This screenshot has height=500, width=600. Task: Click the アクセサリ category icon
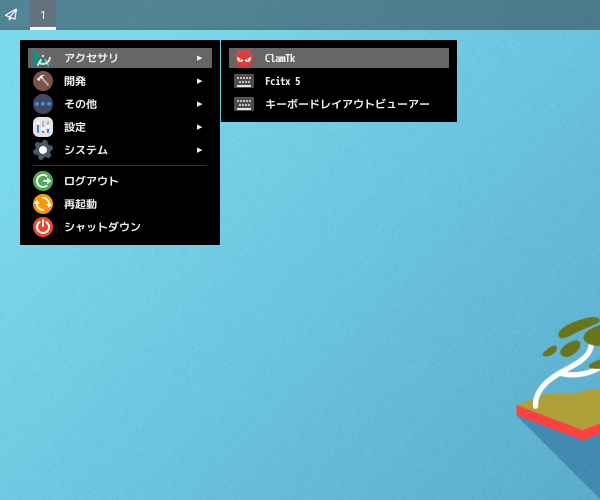pos(42,58)
